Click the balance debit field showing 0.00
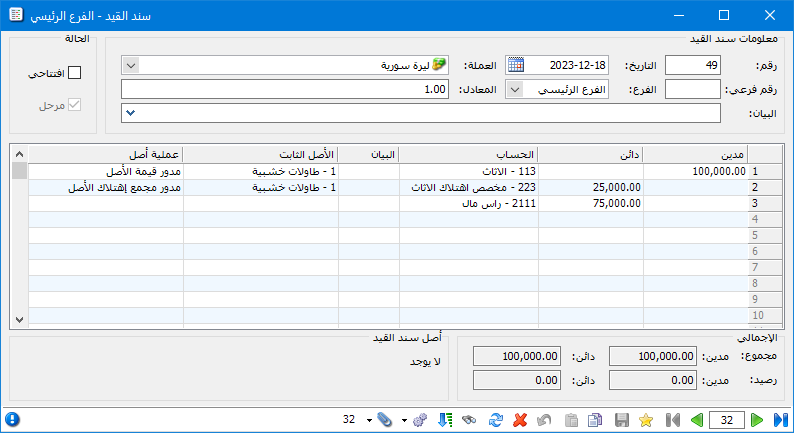The image size is (794, 433). 653,380
